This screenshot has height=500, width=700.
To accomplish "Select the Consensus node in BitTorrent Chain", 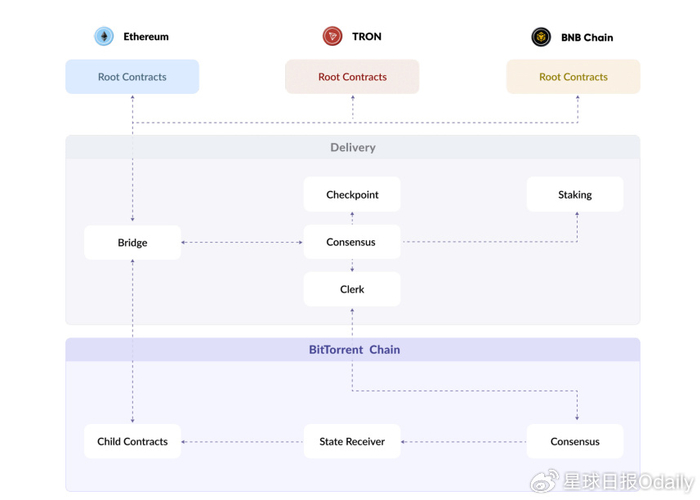I will 575,442.
